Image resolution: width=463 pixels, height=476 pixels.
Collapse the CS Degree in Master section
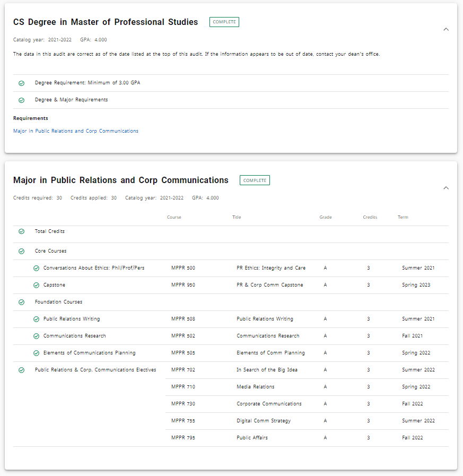[x=445, y=29]
